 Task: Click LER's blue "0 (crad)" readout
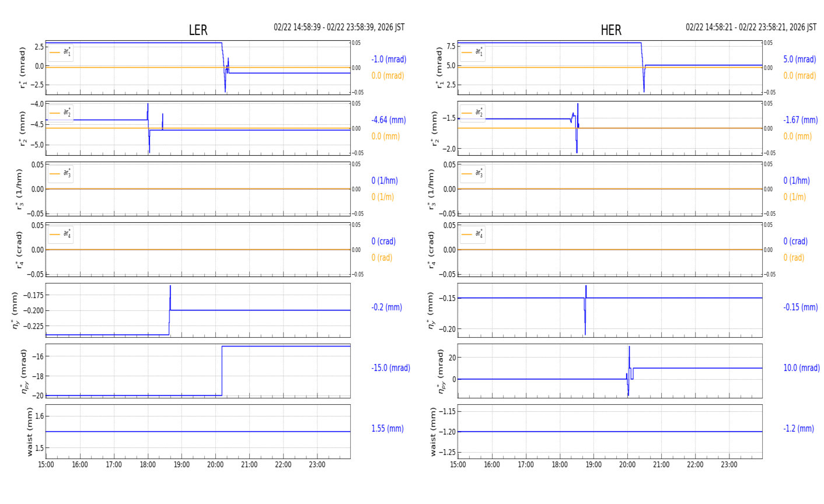click(x=383, y=242)
